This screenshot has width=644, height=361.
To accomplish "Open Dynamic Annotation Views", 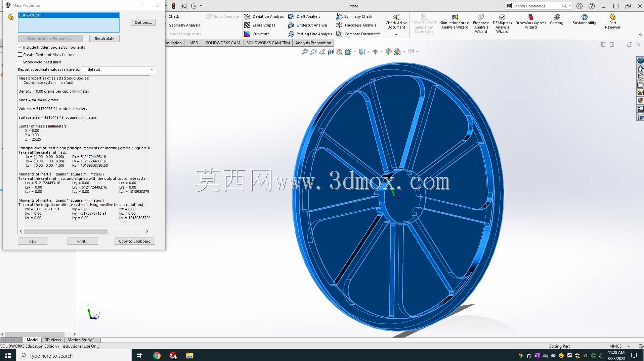I will coord(340,52).
